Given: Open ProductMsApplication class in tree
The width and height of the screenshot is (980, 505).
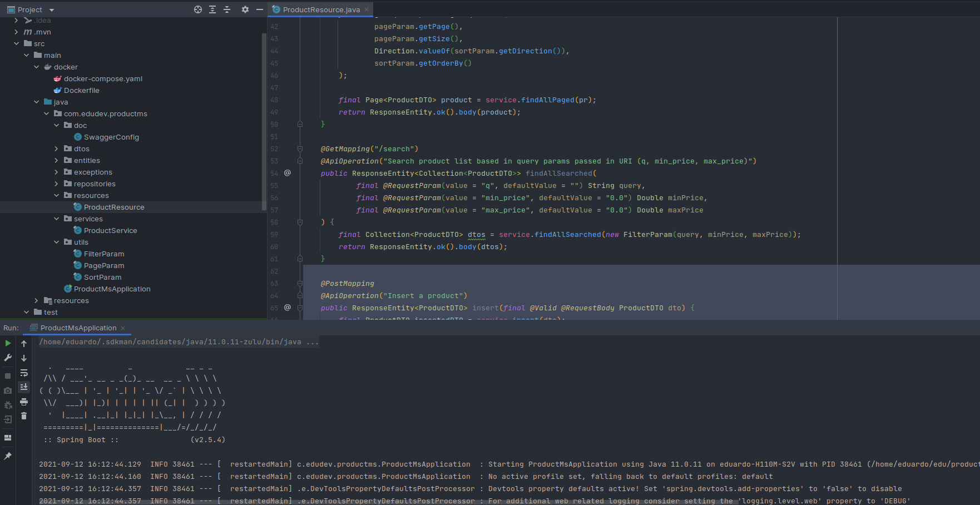Looking at the screenshot, I should point(112,289).
